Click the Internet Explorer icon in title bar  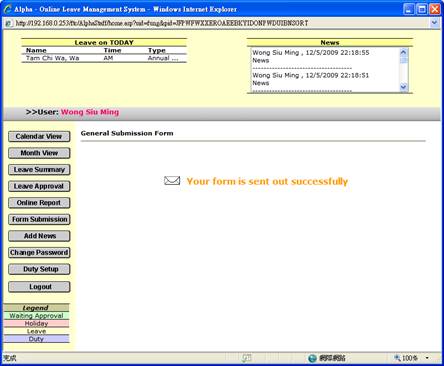point(8,9)
